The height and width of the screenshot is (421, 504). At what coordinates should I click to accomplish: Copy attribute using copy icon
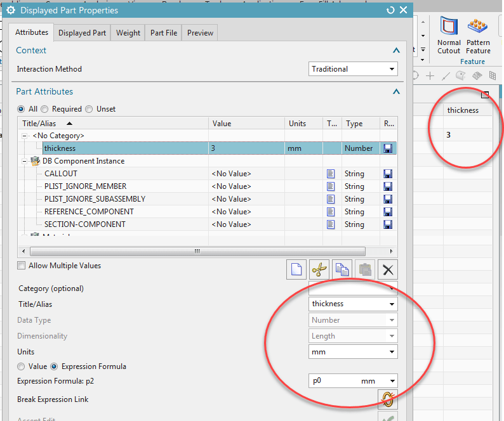(x=342, y=269)
